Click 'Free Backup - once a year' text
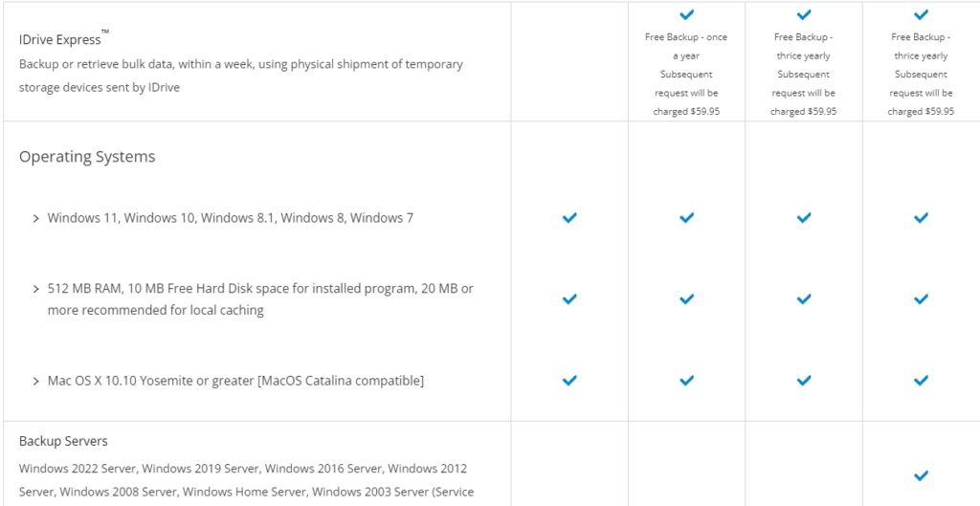 pos(686,46)
